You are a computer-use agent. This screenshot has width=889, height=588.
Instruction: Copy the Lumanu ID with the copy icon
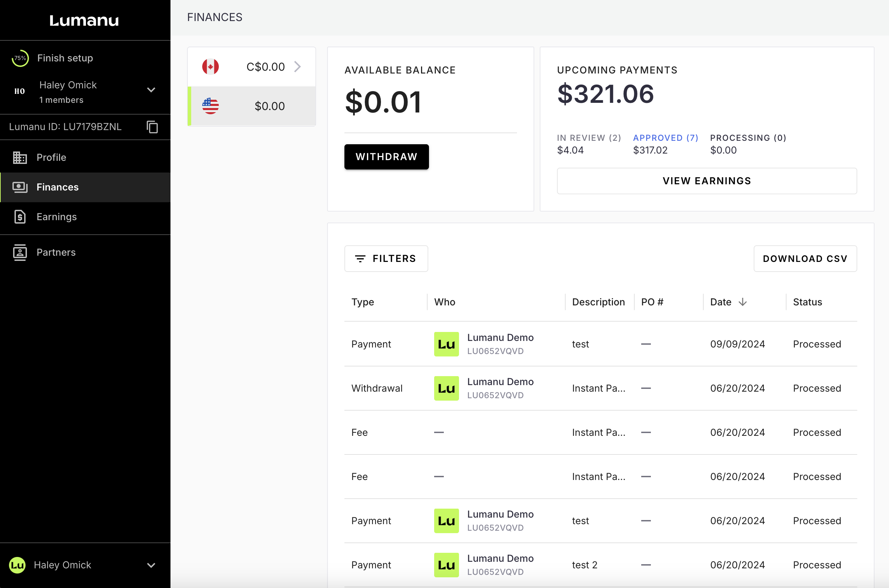tap(152, 127)
